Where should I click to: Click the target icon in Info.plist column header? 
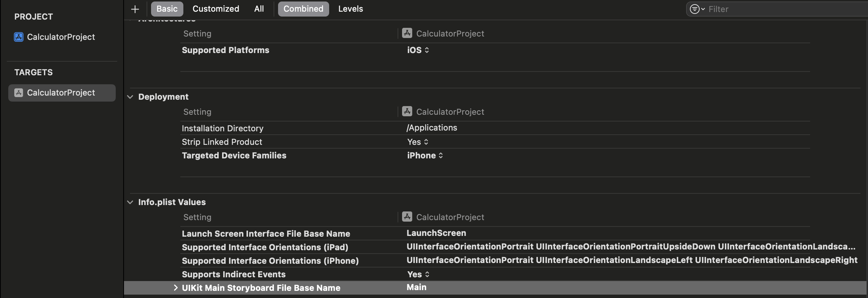407,217
